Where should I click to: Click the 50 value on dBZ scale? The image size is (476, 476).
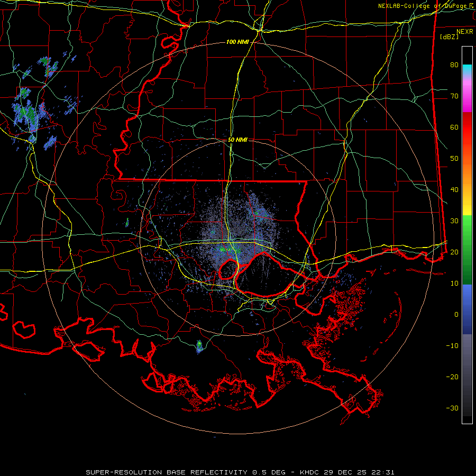pos(454,159)
